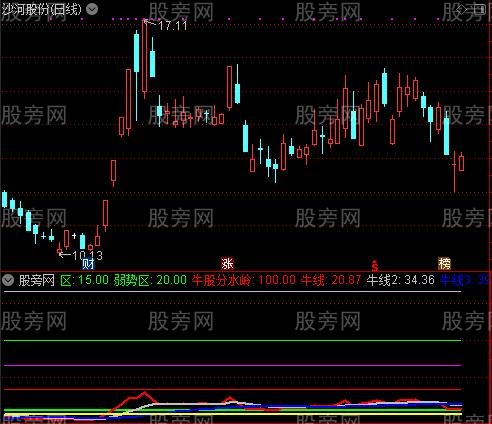Screen dimensions: 492x424
Task: Click the tallest candlestick under the 17.11 label
Action: point(145,59)
